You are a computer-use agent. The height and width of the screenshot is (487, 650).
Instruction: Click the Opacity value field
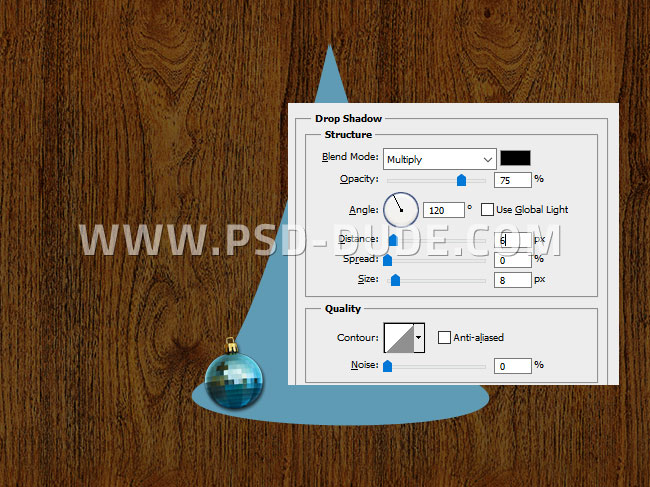512,180
